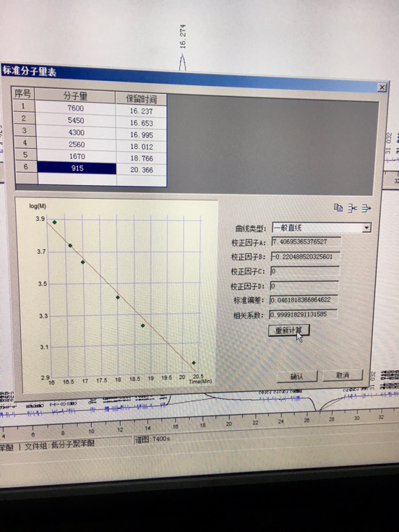Click the 16.274 peak label in chromatogram window
Viewport: 399px width, 532px height.
(183, 36)
